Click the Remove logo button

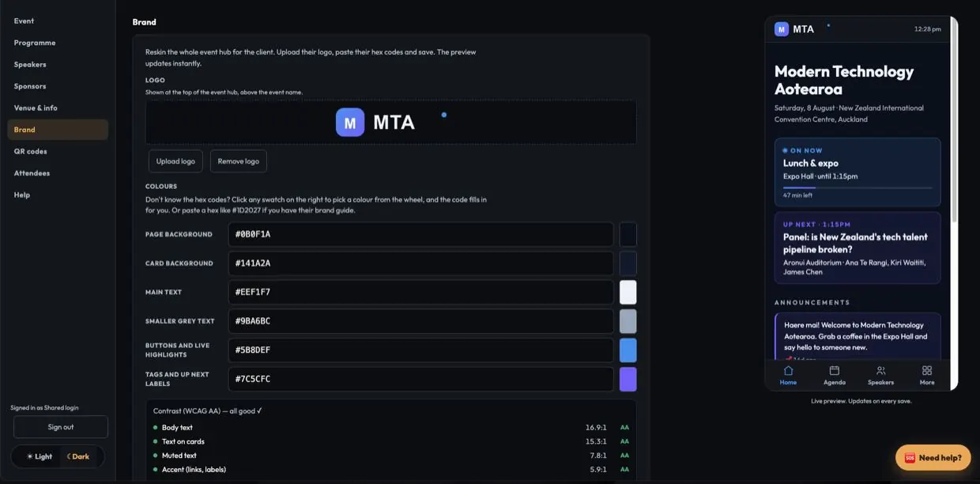tap(239, 161)
